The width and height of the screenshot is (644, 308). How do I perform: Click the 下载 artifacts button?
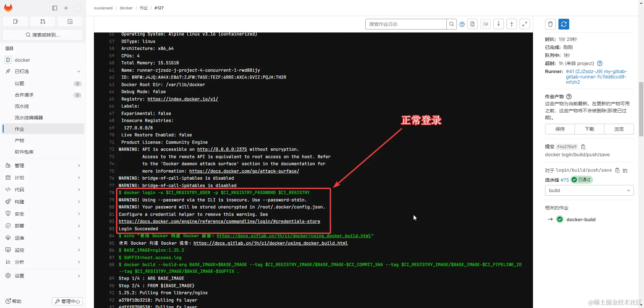pos(589,129)
